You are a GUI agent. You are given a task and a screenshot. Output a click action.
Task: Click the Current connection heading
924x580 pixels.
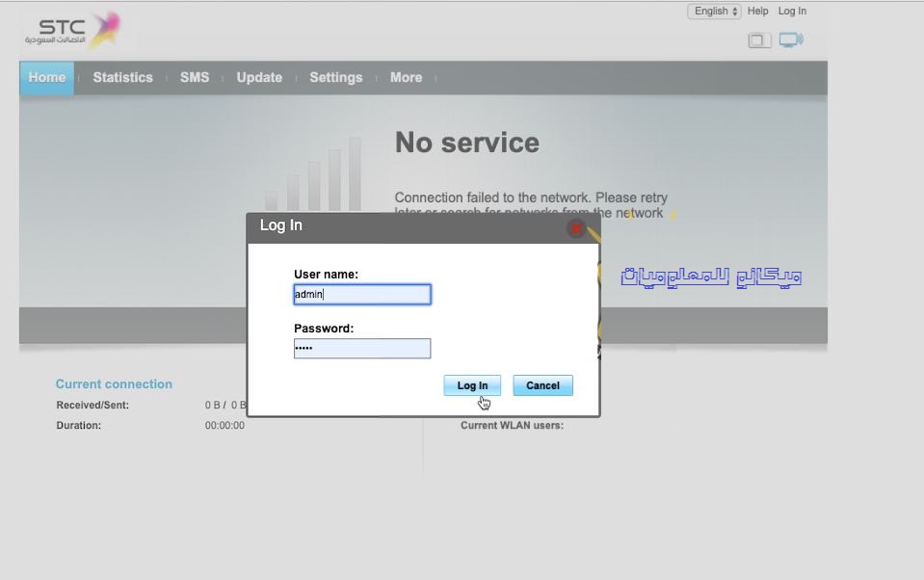(114, 383)
